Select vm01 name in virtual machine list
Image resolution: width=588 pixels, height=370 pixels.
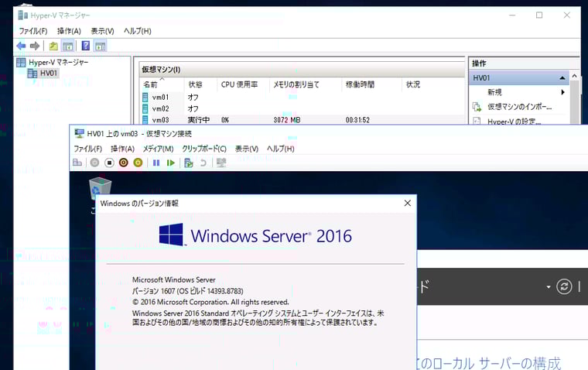(x=160, y=98)
